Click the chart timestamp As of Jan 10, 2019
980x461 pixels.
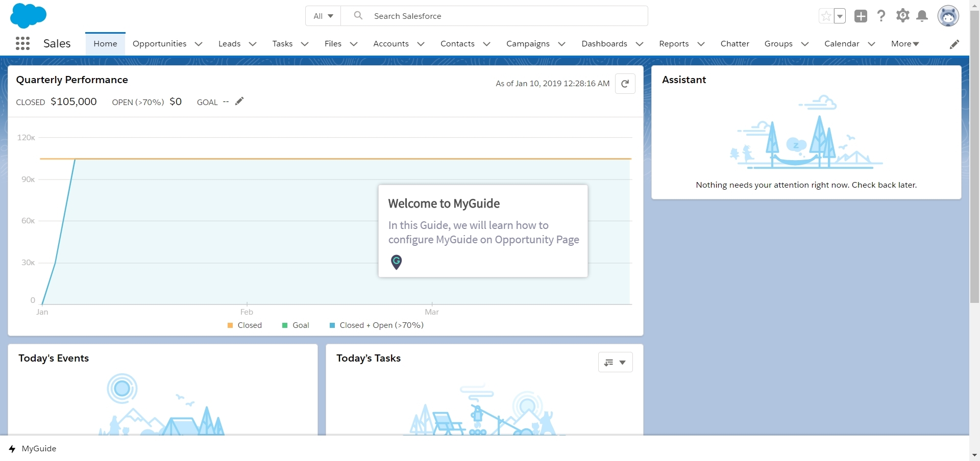click(553, 84)
